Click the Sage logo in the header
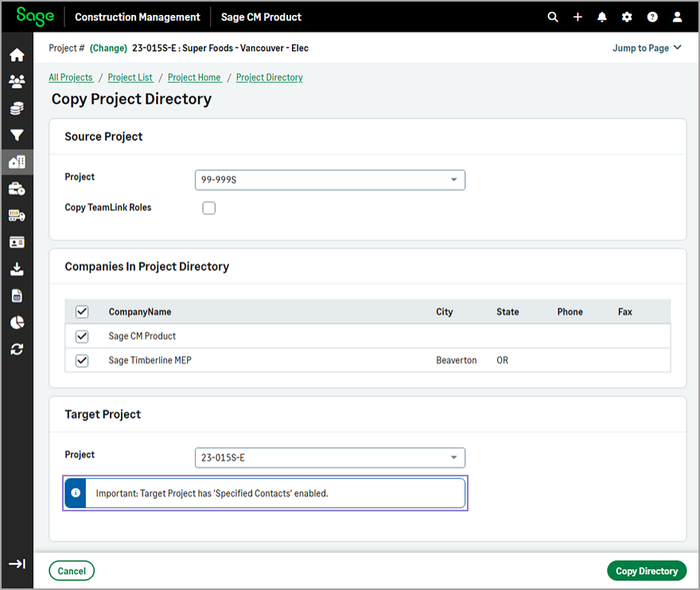This screenshot has width=700, height=590. pyautogui.click(x=35, y=17)
